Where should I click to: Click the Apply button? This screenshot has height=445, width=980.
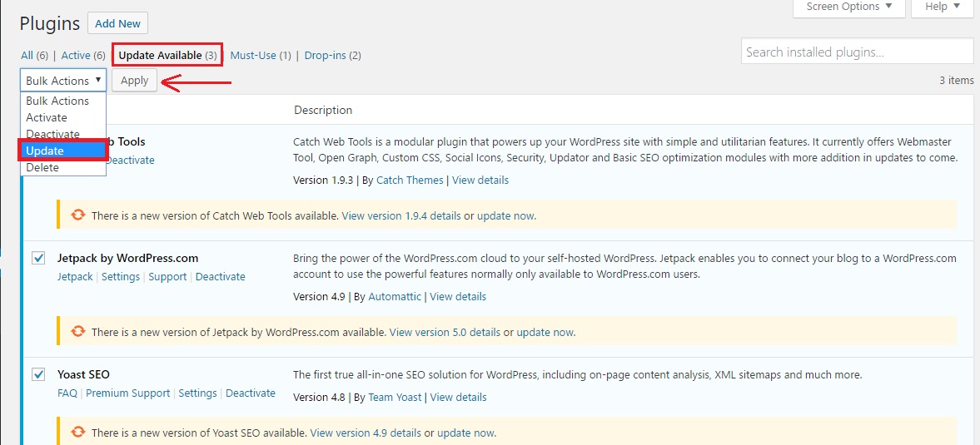[x=134, y=81]
